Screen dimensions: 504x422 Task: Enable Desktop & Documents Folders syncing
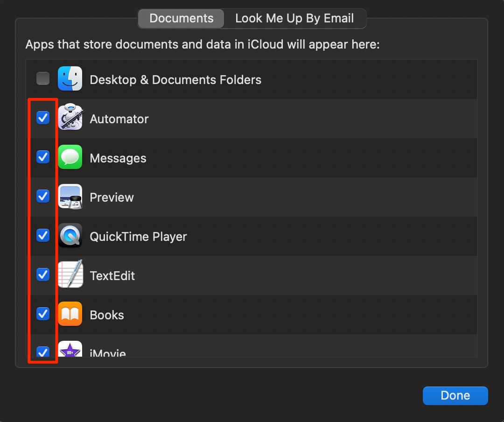42,78
